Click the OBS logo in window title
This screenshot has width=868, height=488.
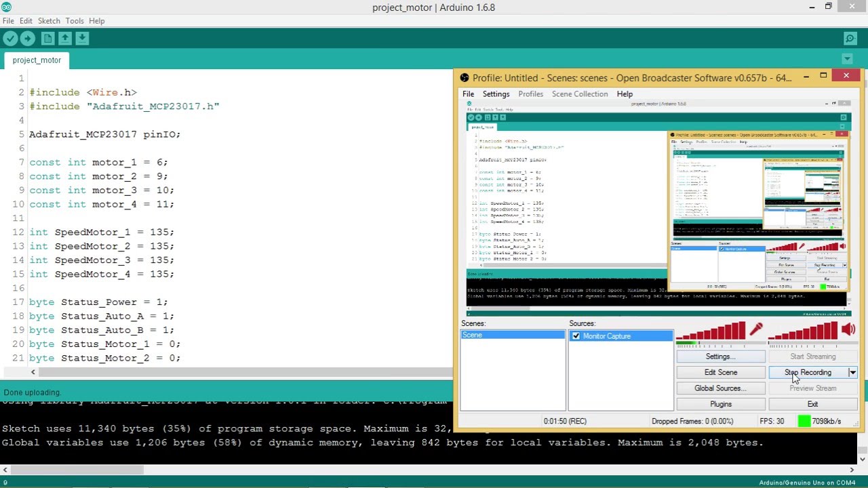click(x=465, y=78)
